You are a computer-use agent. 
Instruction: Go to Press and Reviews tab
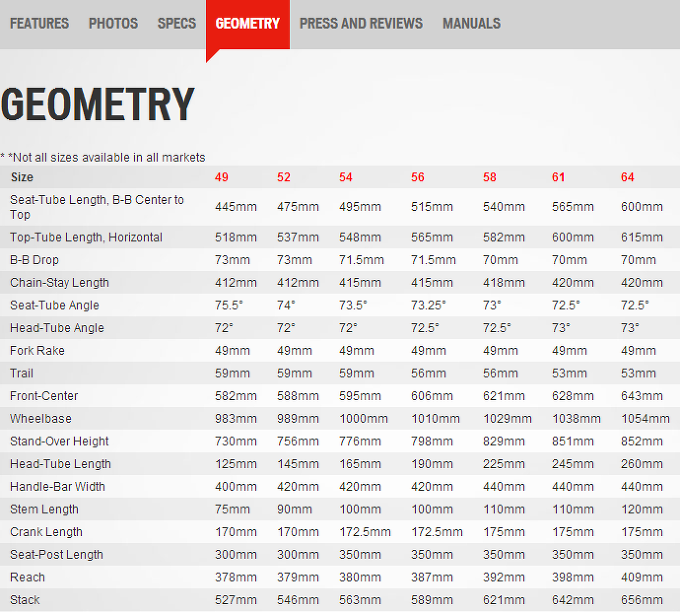click(361, 23)
